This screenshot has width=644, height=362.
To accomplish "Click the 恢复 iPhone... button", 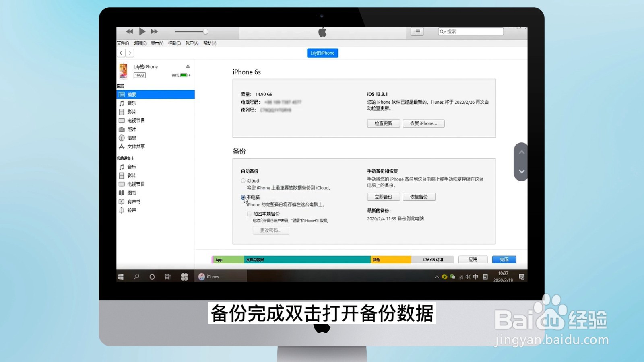I will coord(423,123).
